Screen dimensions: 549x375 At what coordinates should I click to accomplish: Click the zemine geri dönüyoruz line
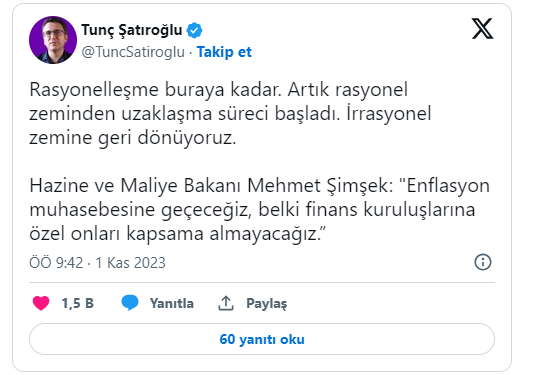pyautogui.click(x=133, y=138)
